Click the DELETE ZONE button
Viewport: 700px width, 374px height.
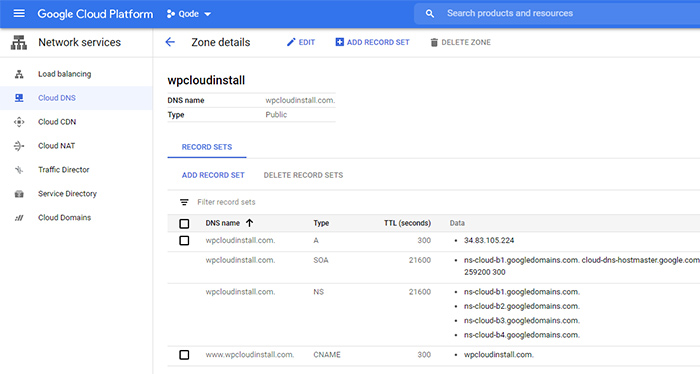tap(460, 42)
